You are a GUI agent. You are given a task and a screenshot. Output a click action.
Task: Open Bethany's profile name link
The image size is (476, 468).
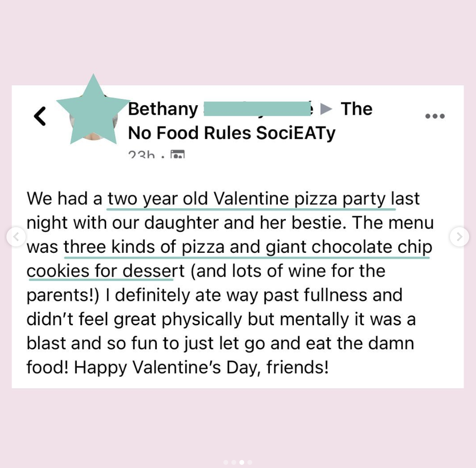tap(163, 109)
